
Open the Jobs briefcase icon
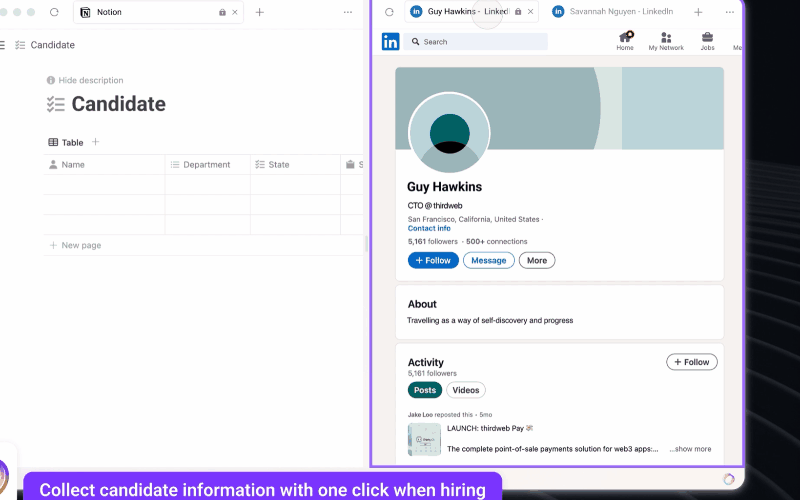click(707, 38)
